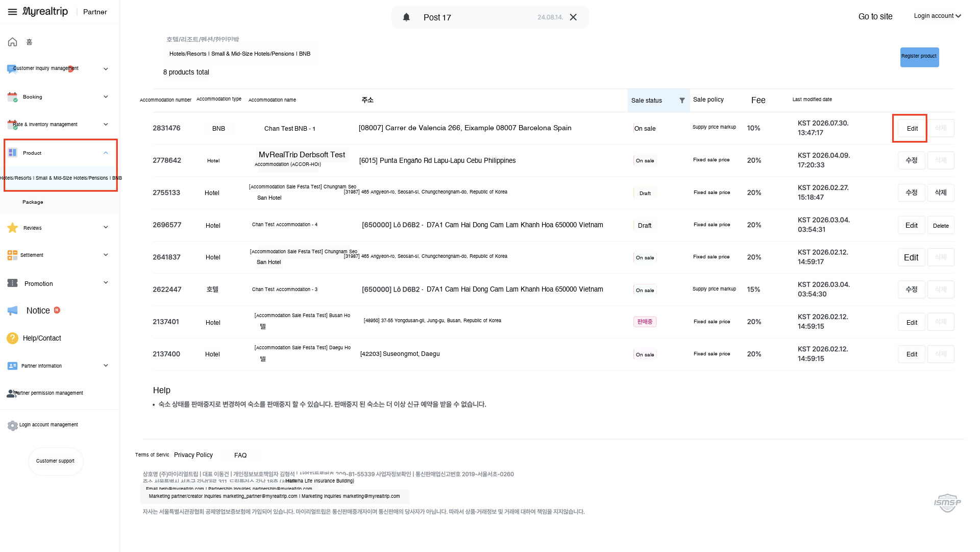Expand the Settlement menu chevron
Screen dimensions: 980x552
tap(106, 255)
